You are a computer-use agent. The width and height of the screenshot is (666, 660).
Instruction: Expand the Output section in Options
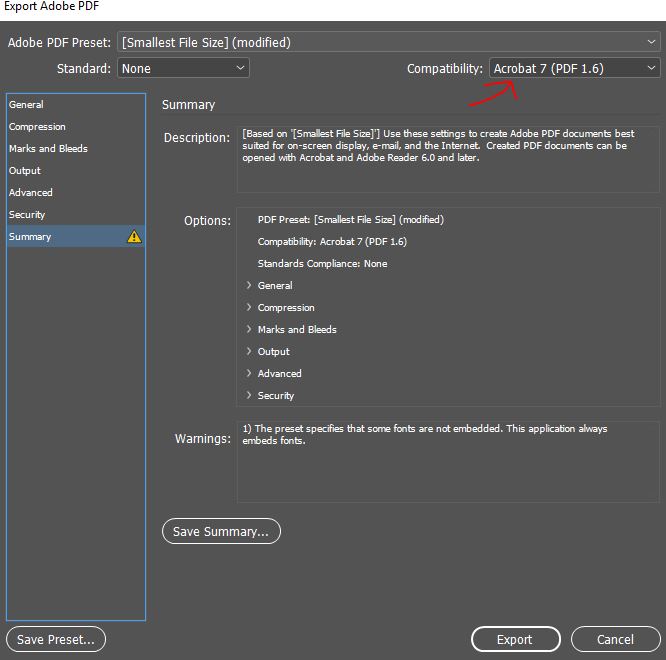(x=248, y=352)
